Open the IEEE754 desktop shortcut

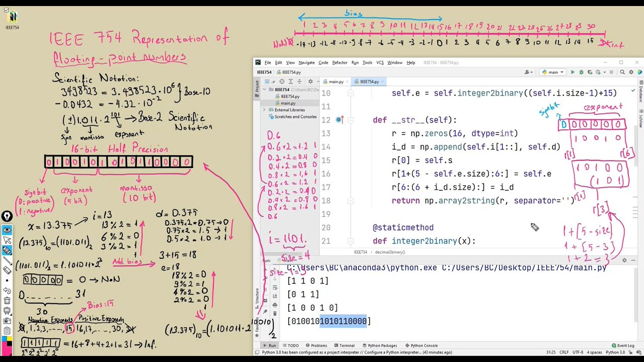tap(13, 20)
